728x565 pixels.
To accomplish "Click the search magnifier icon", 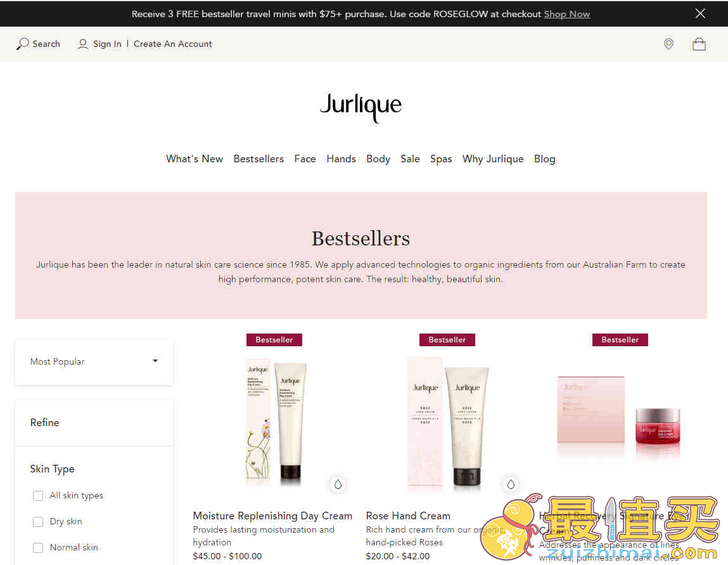I will tap(22, 44).
